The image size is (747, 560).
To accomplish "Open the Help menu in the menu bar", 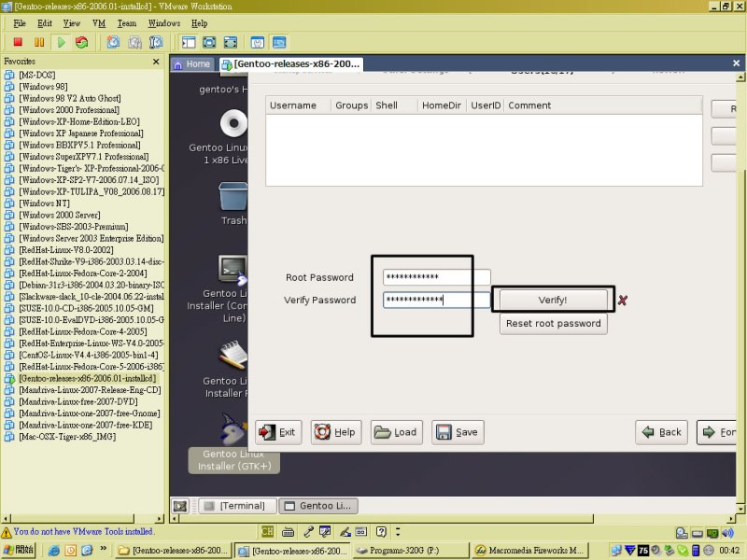I will pos(200,23).
